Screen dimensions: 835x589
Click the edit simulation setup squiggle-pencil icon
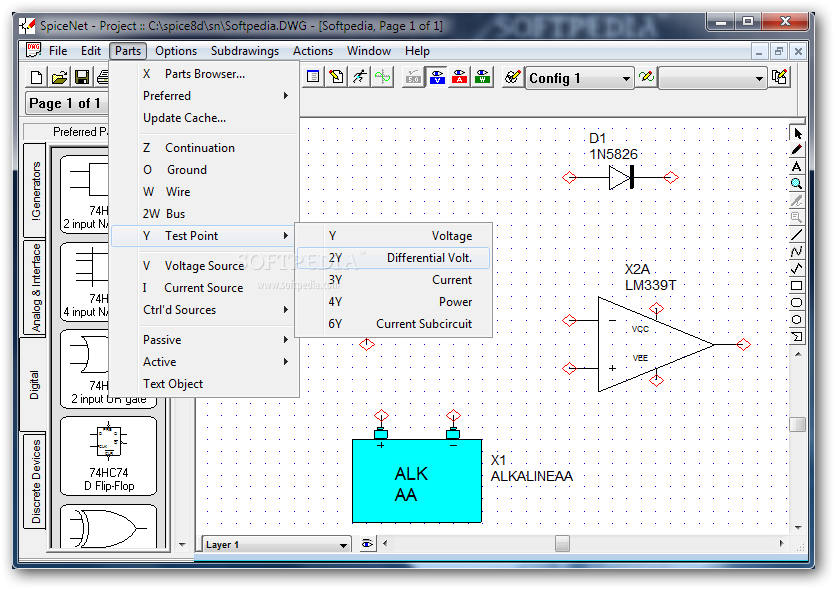pyautogui.click(x=646, y=77)
